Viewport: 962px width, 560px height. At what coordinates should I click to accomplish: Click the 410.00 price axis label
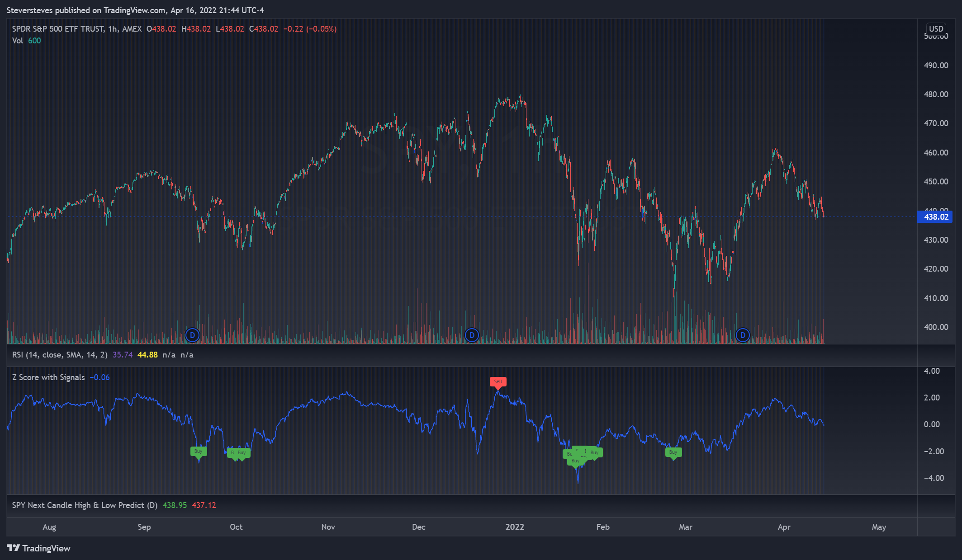coord(936,298)
